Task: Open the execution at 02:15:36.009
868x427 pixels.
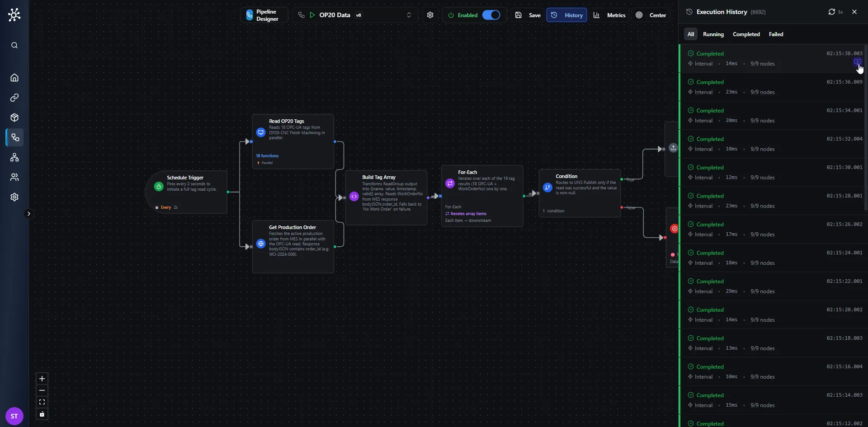Action: 773,87
